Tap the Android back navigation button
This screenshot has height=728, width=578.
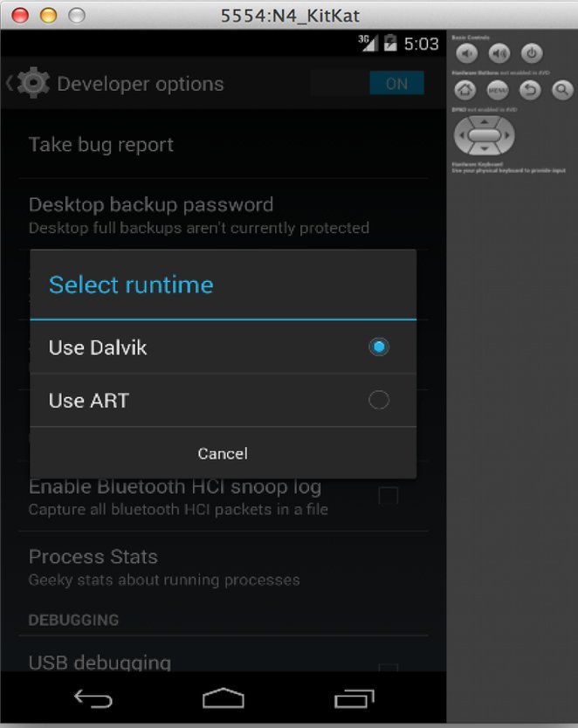(x=93, y=698)
